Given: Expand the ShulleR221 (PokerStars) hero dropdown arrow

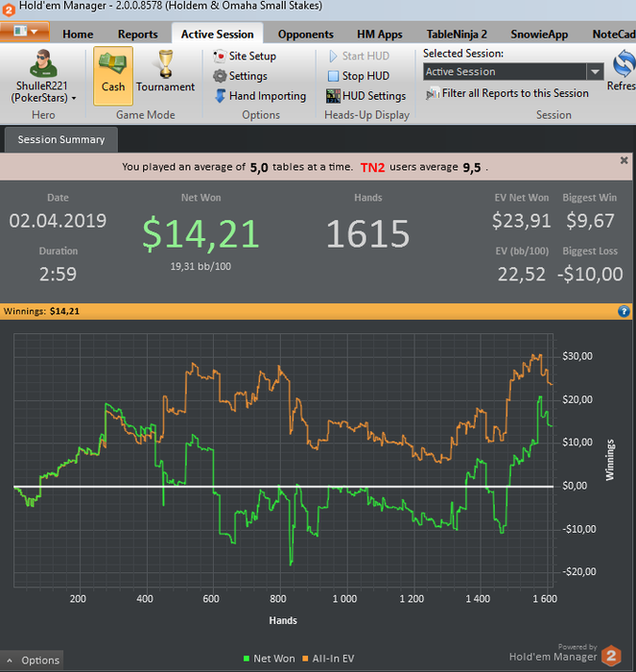Looking at the screenshot, I should pyautogui.click(x=74, y=99).
